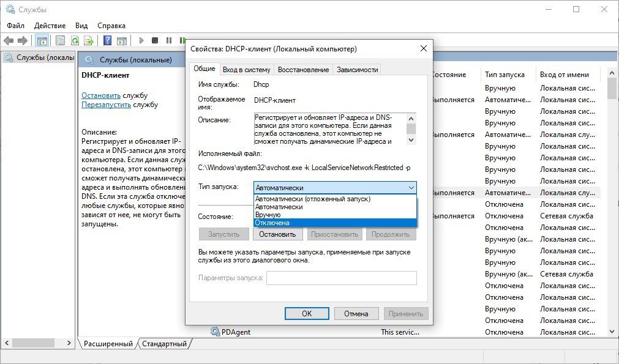Choose Отключена startup type option
This screenshot has width=619, height=364.
point(335,223)
